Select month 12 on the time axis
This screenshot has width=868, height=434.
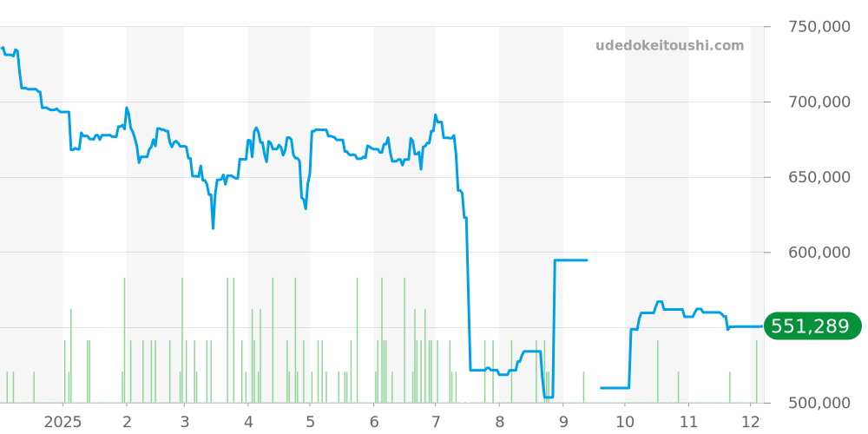coord(751,422)
